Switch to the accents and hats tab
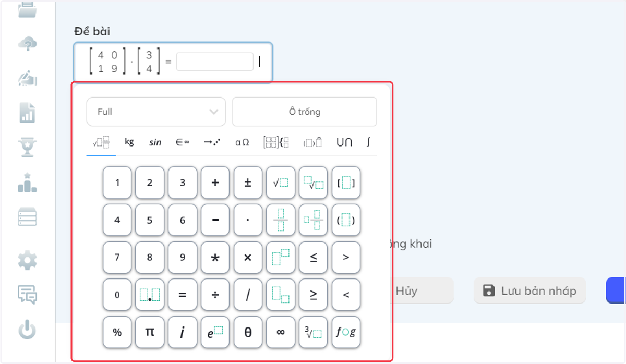The width and height of the screenshot is (626, 364). pos(312,142)
